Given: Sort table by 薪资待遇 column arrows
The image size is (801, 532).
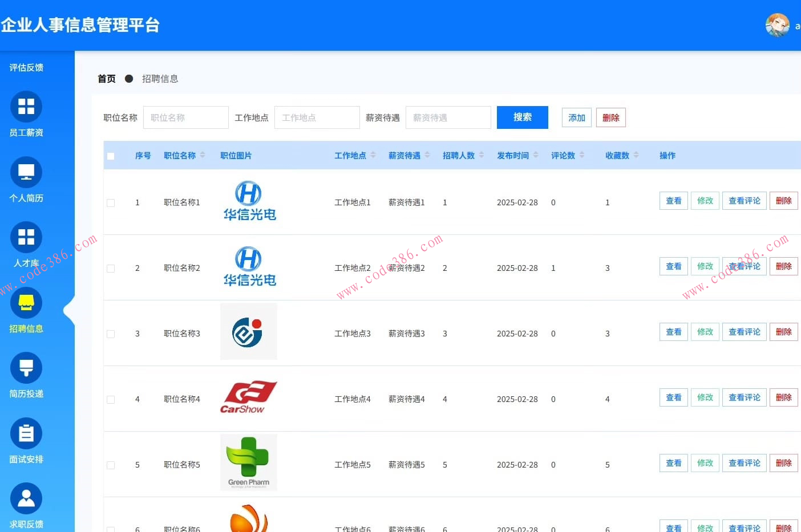Looking at the screenshot, I should pyautogui.click(x=428, y=155).
